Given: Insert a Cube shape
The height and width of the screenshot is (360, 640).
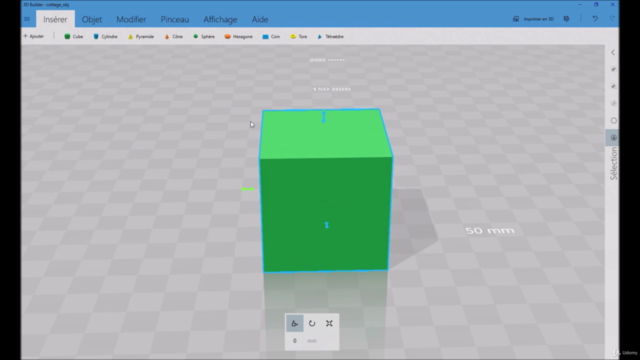Looking at the screenshot, I should pos(73,36).
